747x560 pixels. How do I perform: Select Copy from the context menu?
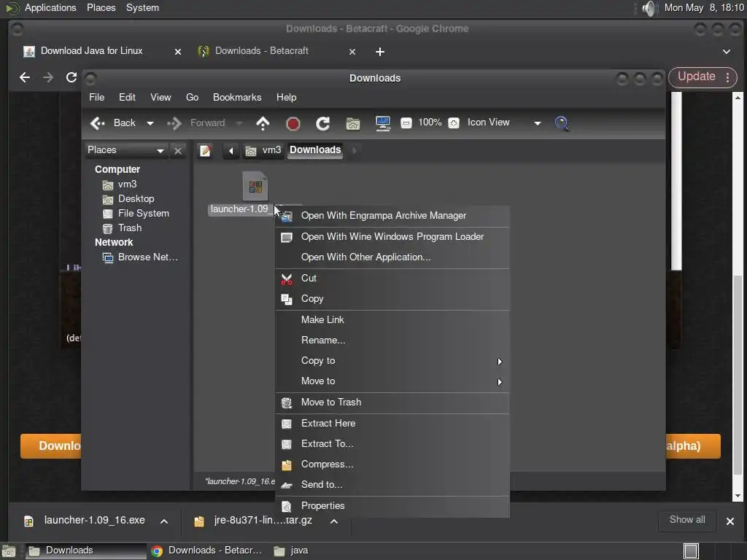pos(392,298)
